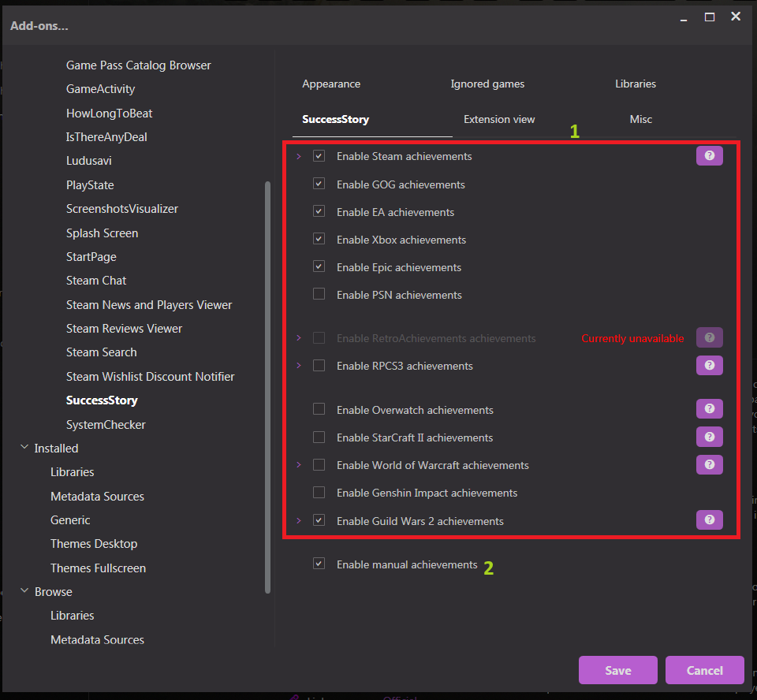Open StartPage settings
The height and width of the screenshot is (700, 757).
(x=91, y=257)
